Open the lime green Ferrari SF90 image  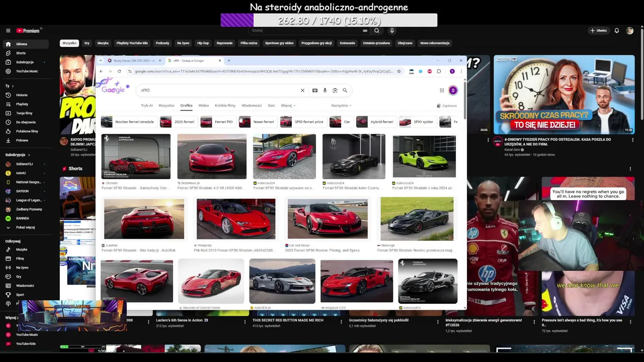click(424, 156)
